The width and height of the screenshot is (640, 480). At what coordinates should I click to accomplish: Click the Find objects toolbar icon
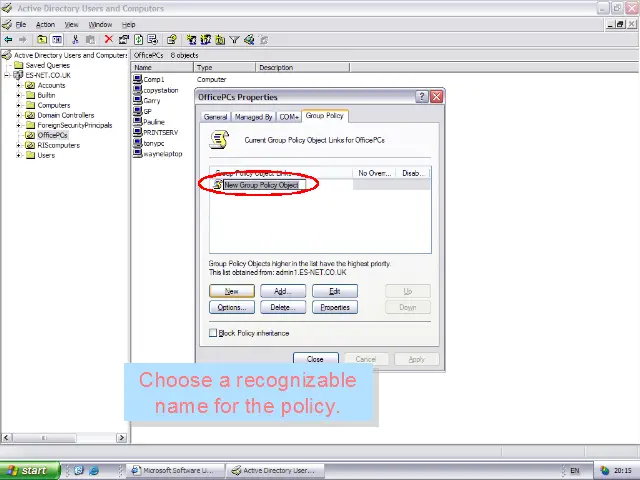click(249, 40)
